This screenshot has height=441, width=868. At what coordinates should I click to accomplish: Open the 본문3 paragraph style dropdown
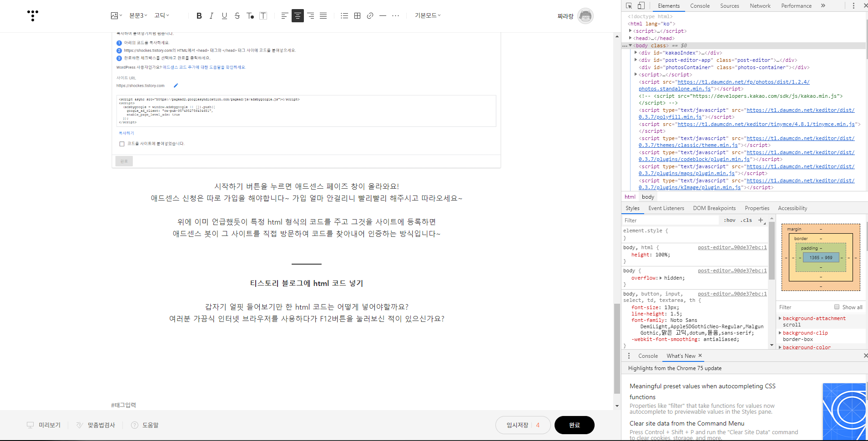coord(138,15)
